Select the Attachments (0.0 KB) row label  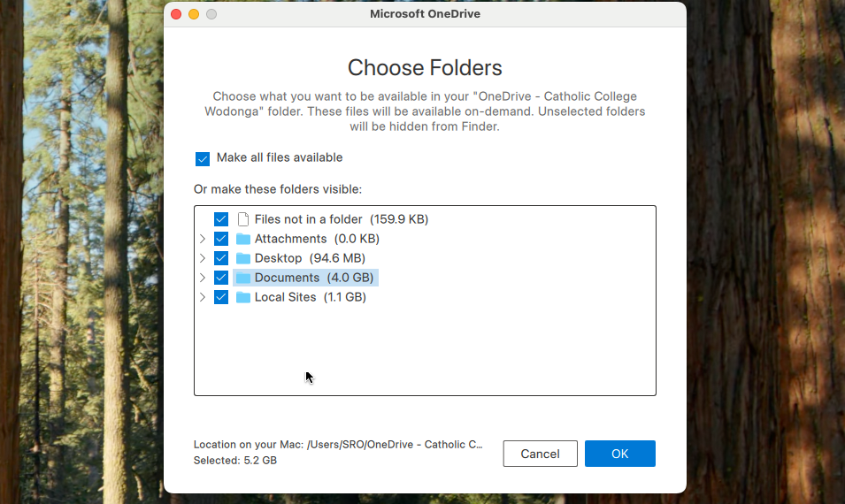317,239
